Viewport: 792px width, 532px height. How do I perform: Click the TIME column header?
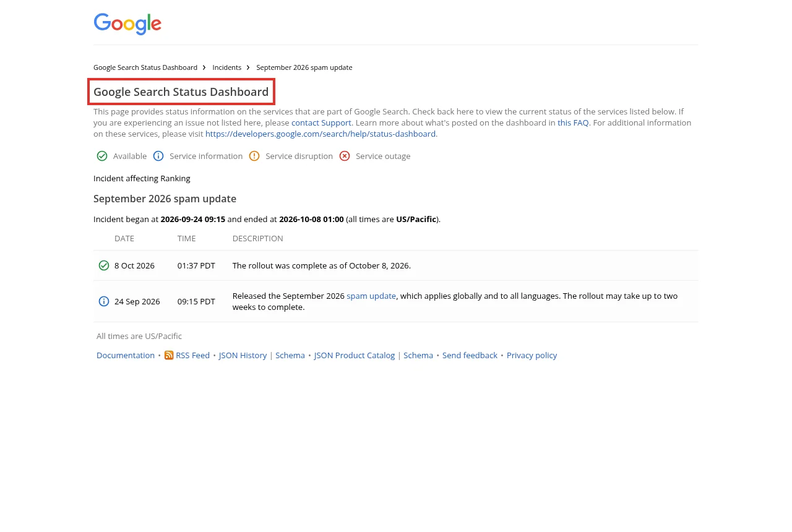pos(186,238)
